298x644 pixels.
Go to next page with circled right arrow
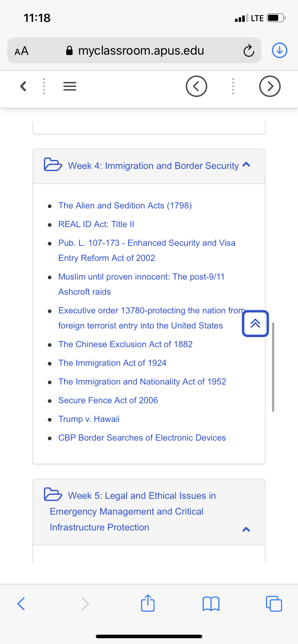[x=270, y=86]
